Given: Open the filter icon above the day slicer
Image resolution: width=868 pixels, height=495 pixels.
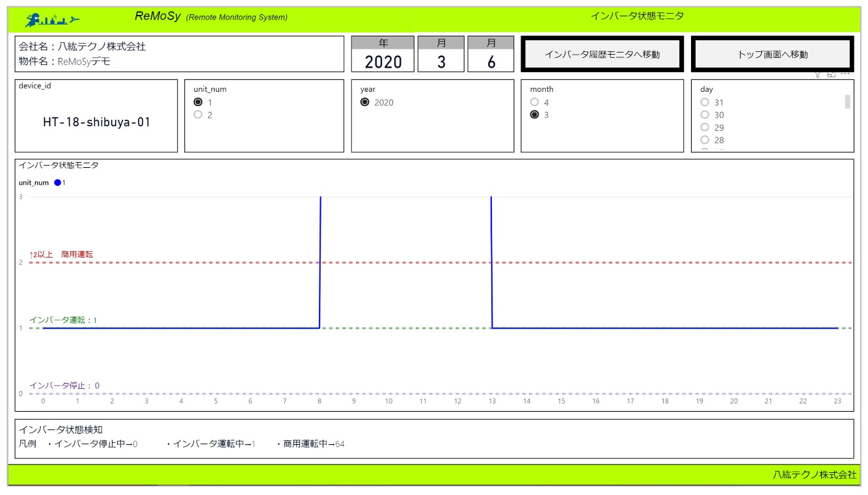Looking at the screenshot, I should pos(817,75).
